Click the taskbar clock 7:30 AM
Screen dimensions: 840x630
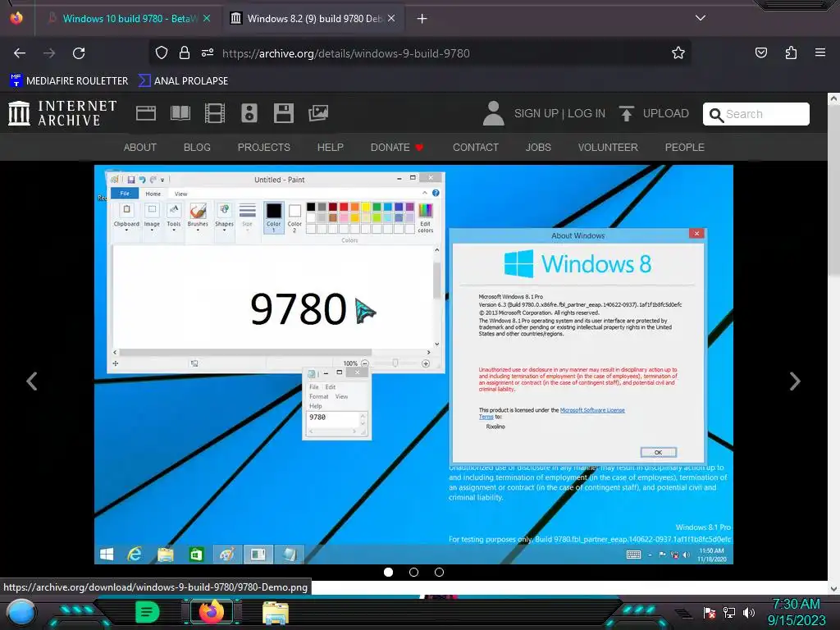click(796, 612)
